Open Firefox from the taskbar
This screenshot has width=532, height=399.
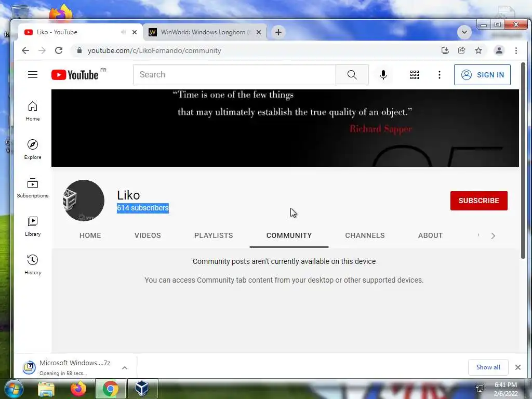pyautogui.click(x=78, y=389)
